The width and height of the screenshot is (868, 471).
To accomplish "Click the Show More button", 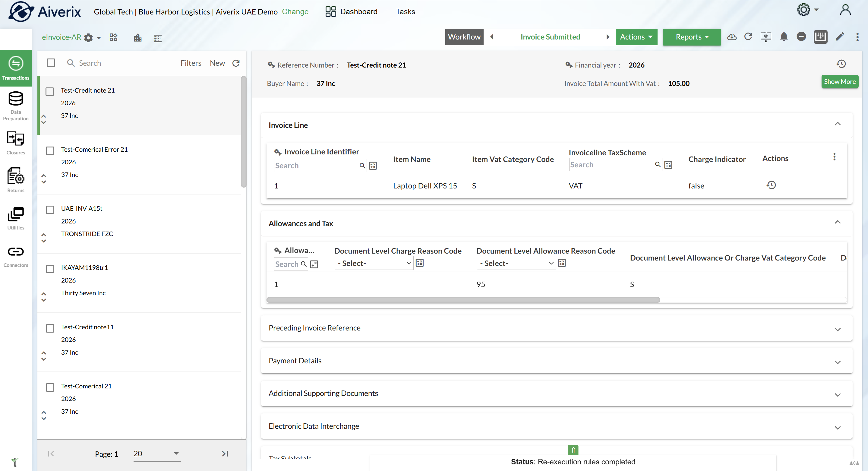I will click(839, 81).
